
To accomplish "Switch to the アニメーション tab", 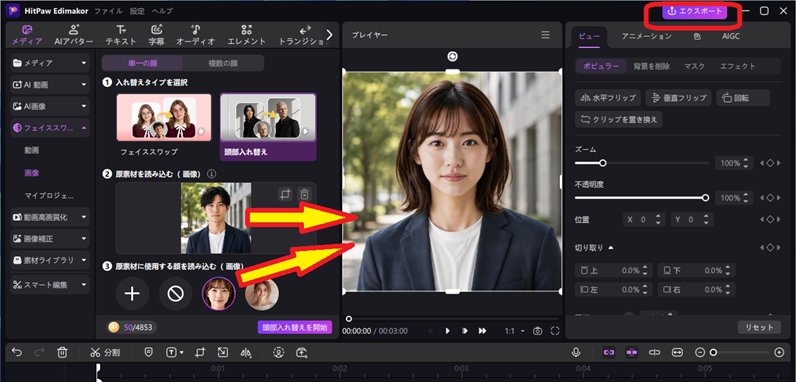I will click(646, 37).
